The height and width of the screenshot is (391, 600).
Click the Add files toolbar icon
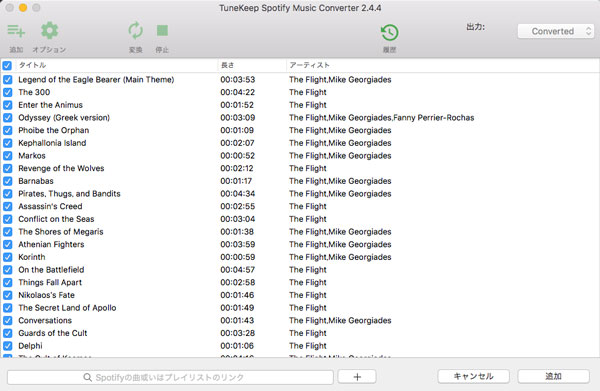tap(16, 31)
